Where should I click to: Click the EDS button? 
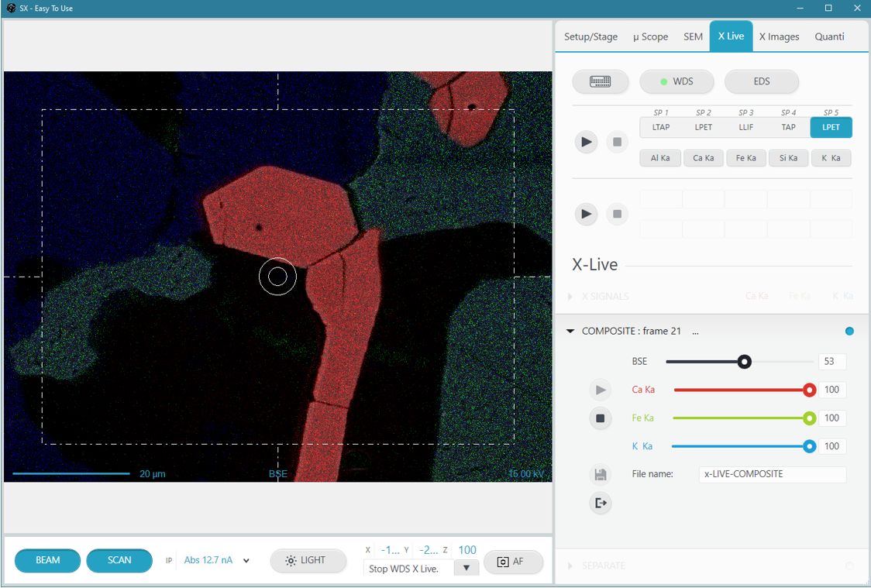[761, 81]
